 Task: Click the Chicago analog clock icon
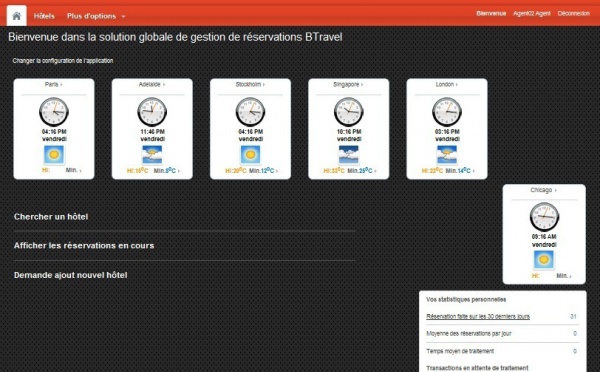point(544,217)
